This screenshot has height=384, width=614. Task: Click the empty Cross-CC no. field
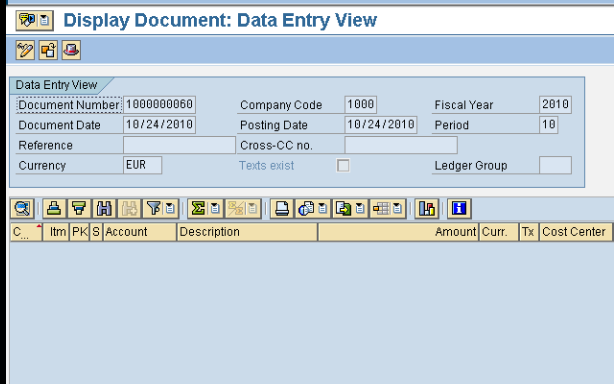(401, 145)
